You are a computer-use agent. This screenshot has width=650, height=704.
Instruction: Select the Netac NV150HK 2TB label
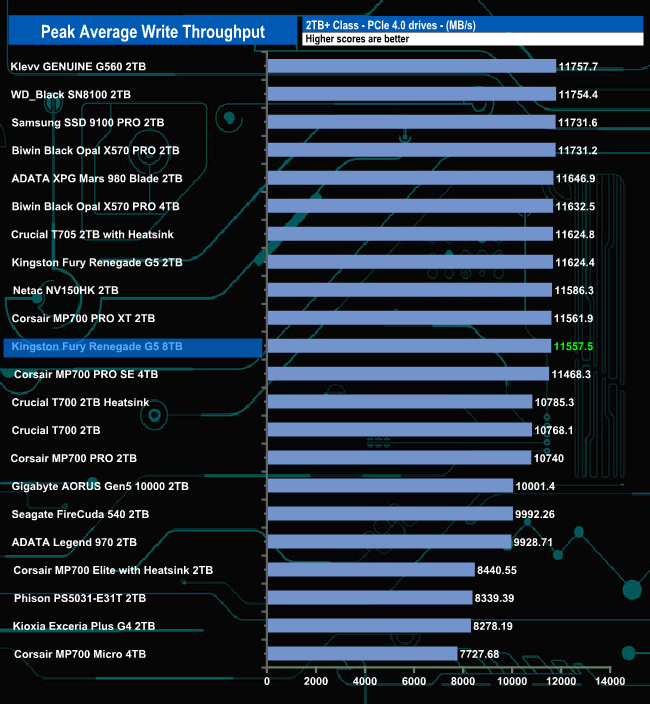pyautogui.click(x=65, y=290)
